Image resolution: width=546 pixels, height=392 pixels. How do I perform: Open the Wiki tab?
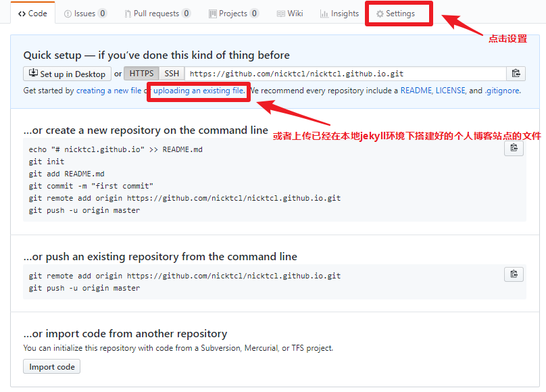290,14
